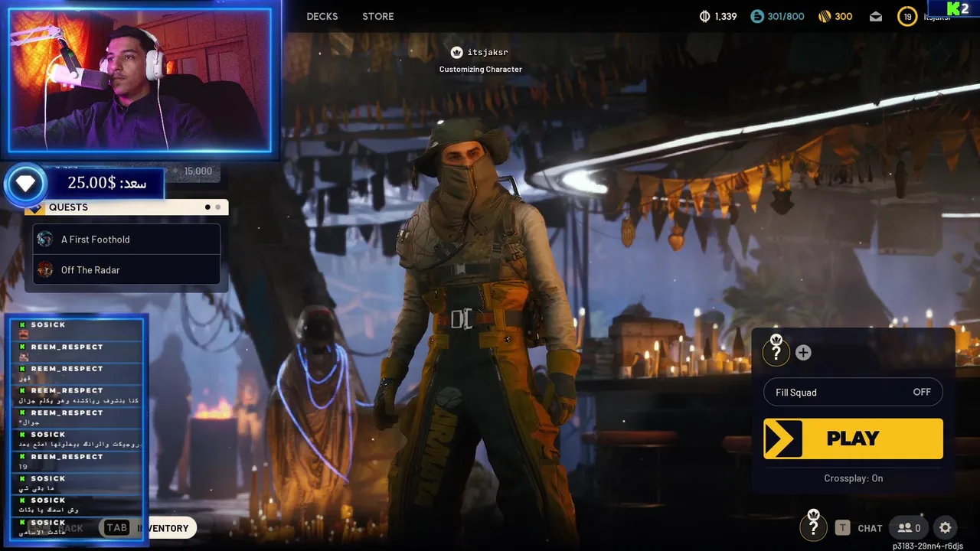This screenshot has height=551, width=980.
Task: Click the bottom bar player avatar
Action: click(x=813, y=526)
